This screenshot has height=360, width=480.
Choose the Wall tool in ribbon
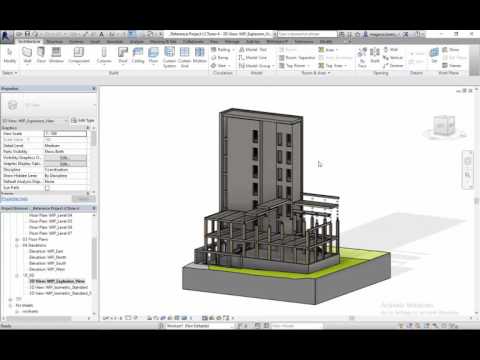[x=27, y=55]
